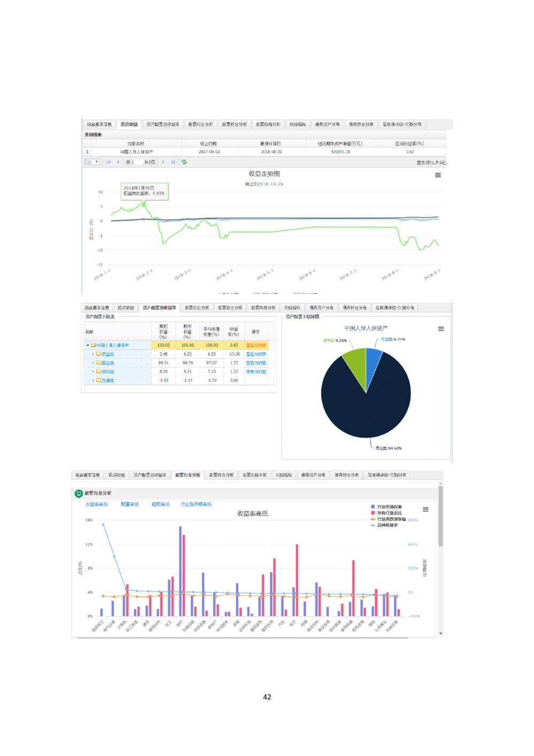Screen dimensions: 534x756
Task: Open the 股票持仓分析 tab in bottom panel
Action: tap(221, 475)
